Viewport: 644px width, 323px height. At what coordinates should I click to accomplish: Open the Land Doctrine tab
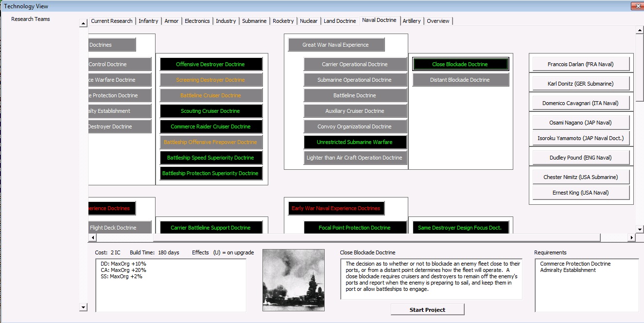[x=340, y=21]
